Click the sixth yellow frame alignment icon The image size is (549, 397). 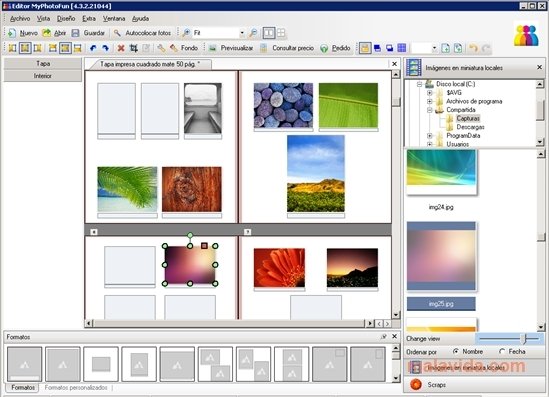click(x=77, y=48)
